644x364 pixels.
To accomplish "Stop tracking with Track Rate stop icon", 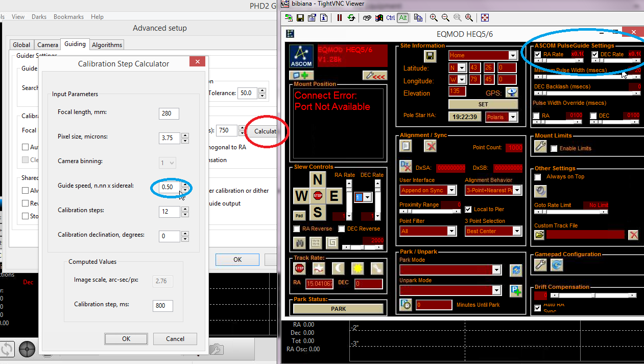I will [x=300, y=267].
